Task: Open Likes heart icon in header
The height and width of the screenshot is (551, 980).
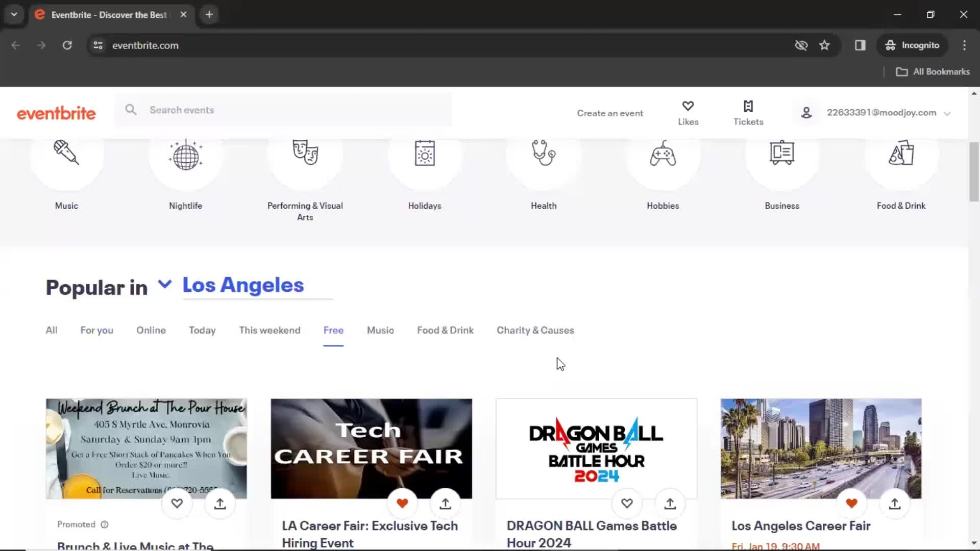Action: coord(688,106)
